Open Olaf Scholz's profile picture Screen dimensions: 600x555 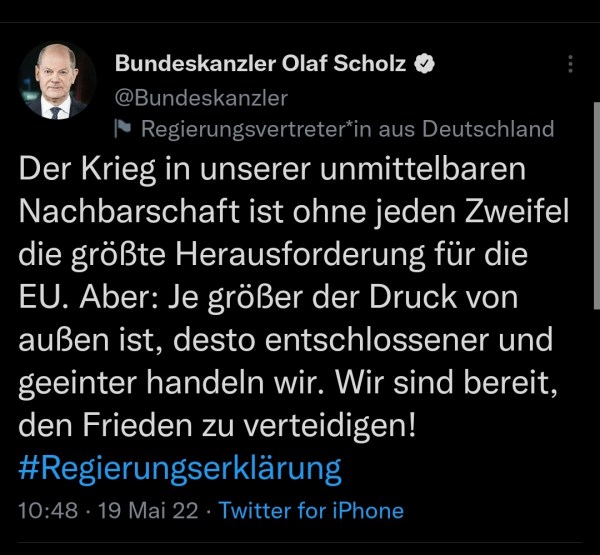coord(59,81)
